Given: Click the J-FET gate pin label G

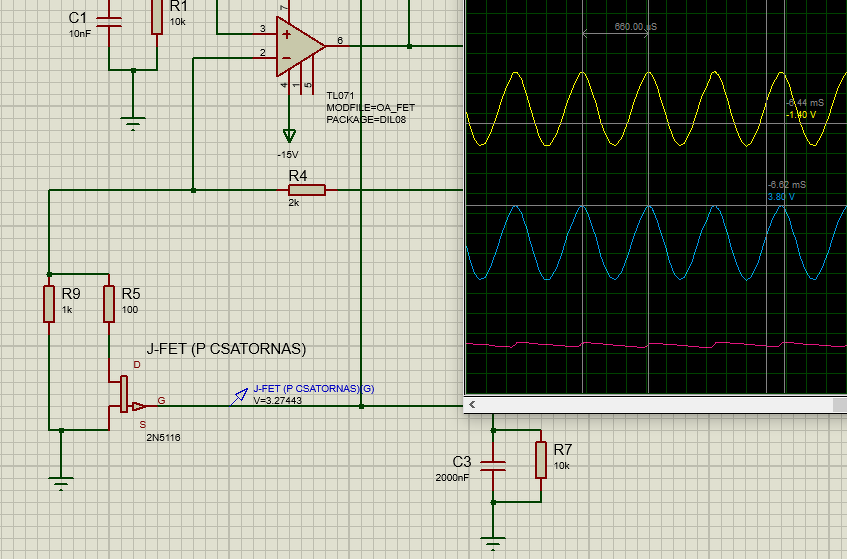Looking at the screenshot, I should [x=162, y=400].
